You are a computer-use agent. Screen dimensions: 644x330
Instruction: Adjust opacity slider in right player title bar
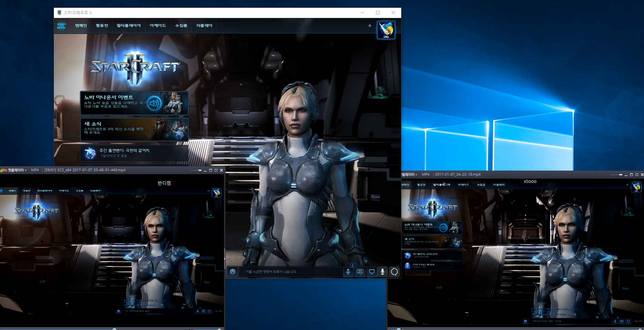(617, 175)
